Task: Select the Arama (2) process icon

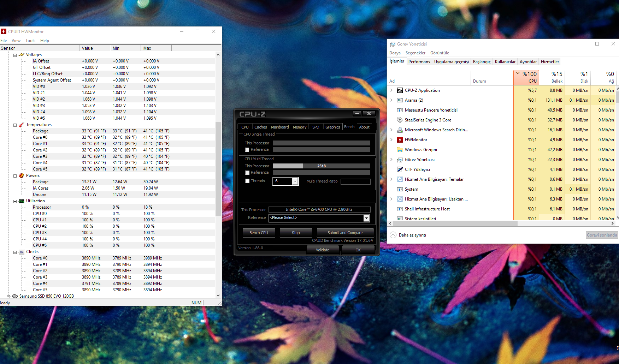Action: click(x=400, y=100)
